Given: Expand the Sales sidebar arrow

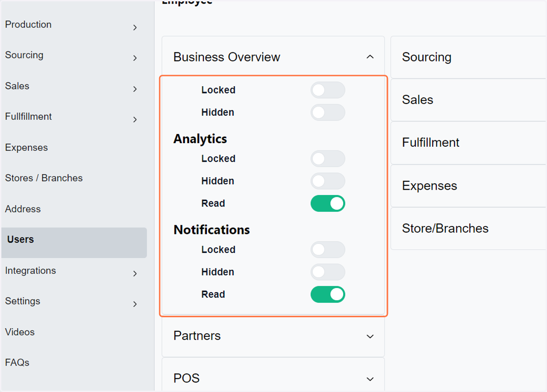Looking at the screenshot, I should coord(135,89).
